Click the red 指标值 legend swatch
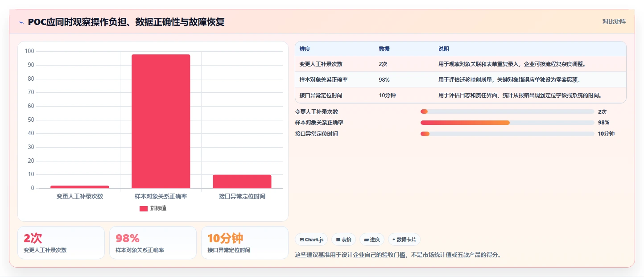Viewport: 644px width, 277px height. pyautogui.click(x=144, y=208)
